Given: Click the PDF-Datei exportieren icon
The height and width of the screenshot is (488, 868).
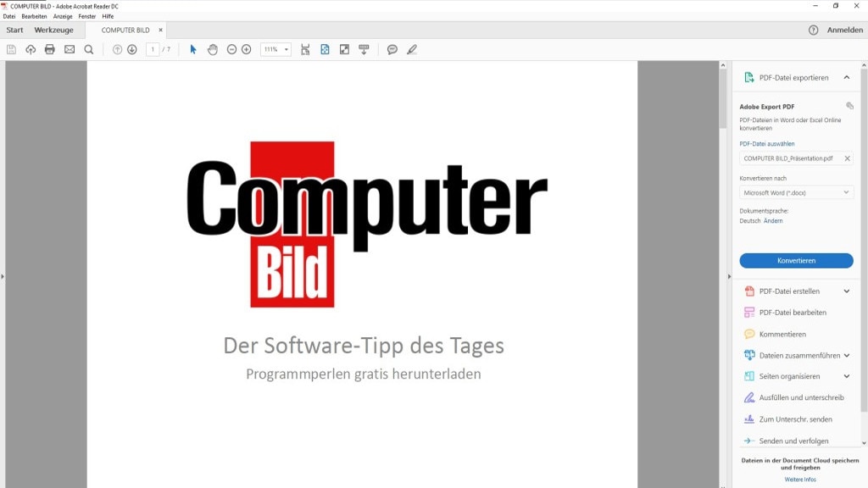Looking at the screenshot, I should coord(749,77).
